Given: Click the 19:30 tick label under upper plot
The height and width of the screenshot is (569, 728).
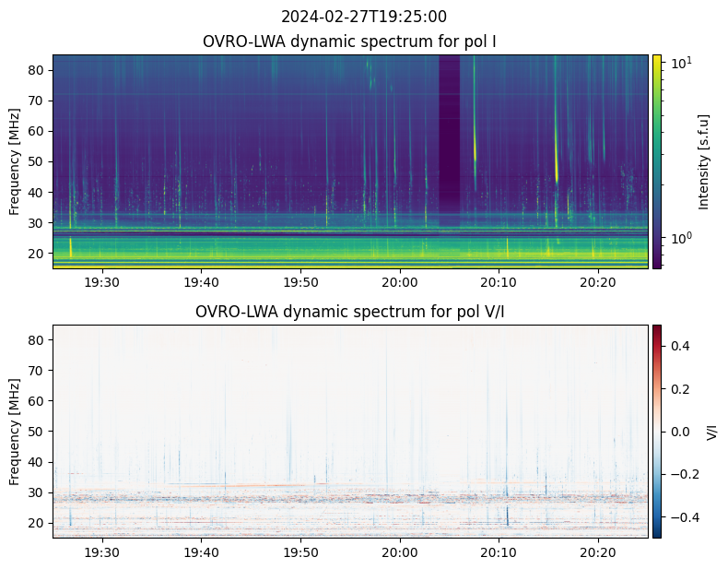Looking at the screenshot, I should click(101, 282).
